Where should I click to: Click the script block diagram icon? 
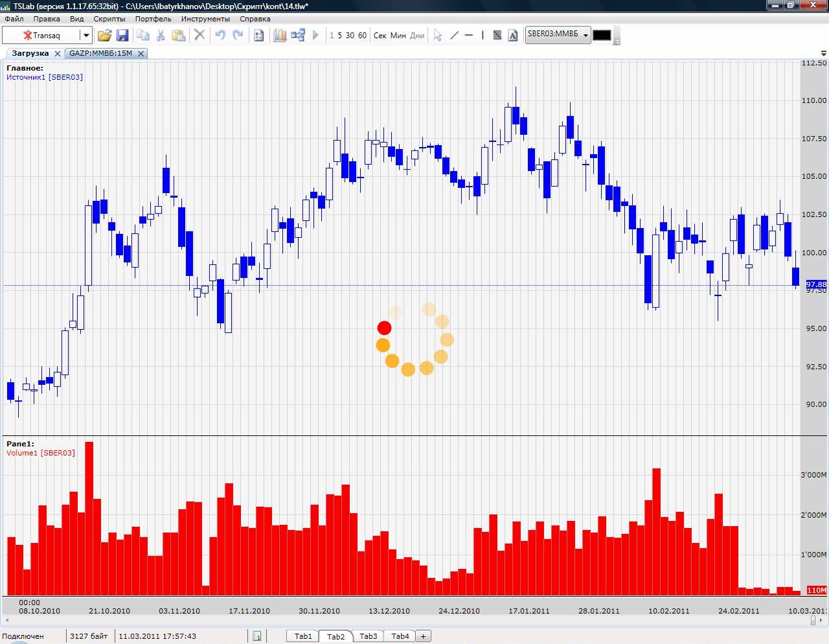coord(298,35)
